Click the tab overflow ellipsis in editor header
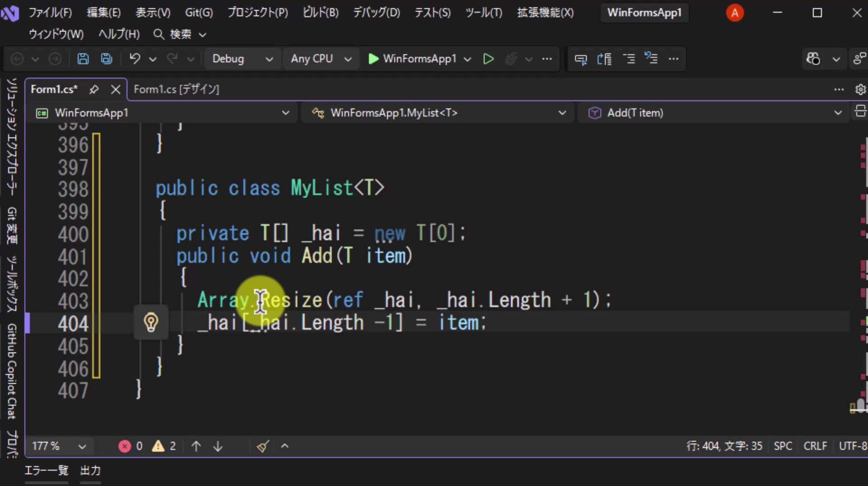The image size is (868, 486). [x=839, y=89]
